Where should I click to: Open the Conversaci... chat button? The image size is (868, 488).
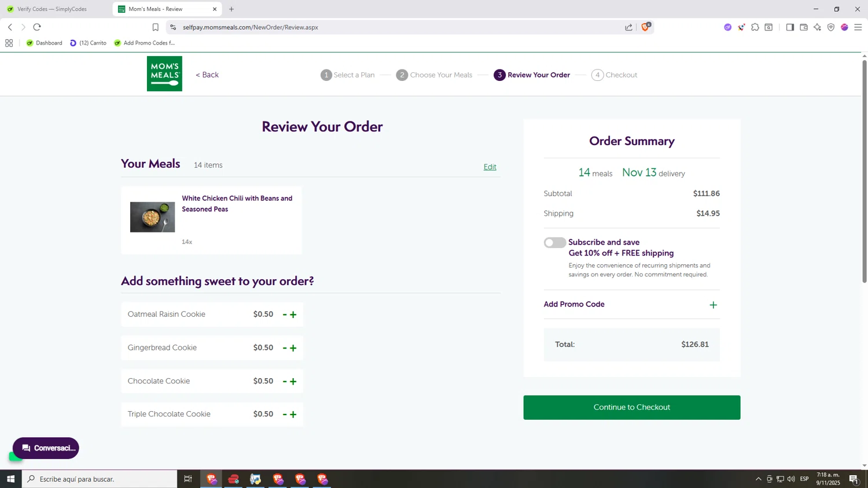(46, 448)
